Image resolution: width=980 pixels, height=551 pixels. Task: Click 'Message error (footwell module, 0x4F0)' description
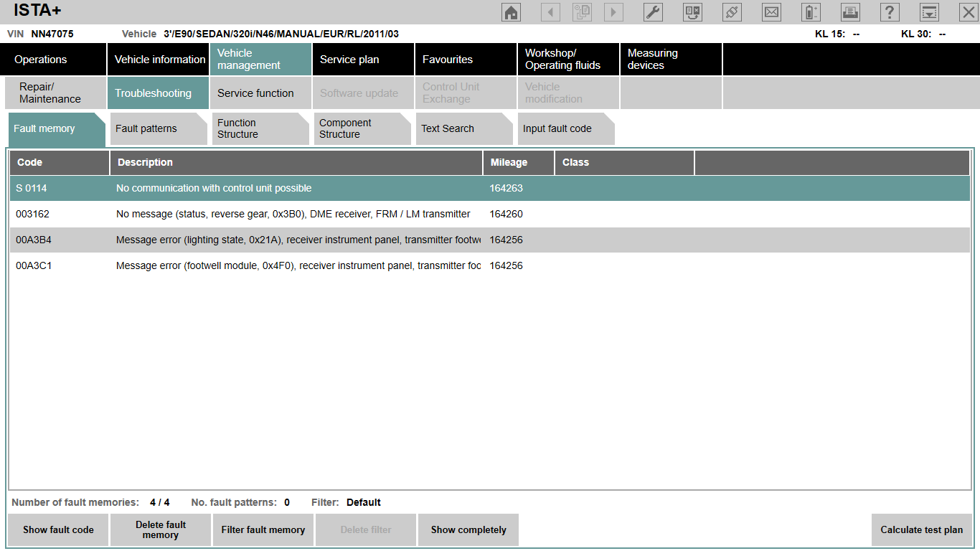point(298,265)
